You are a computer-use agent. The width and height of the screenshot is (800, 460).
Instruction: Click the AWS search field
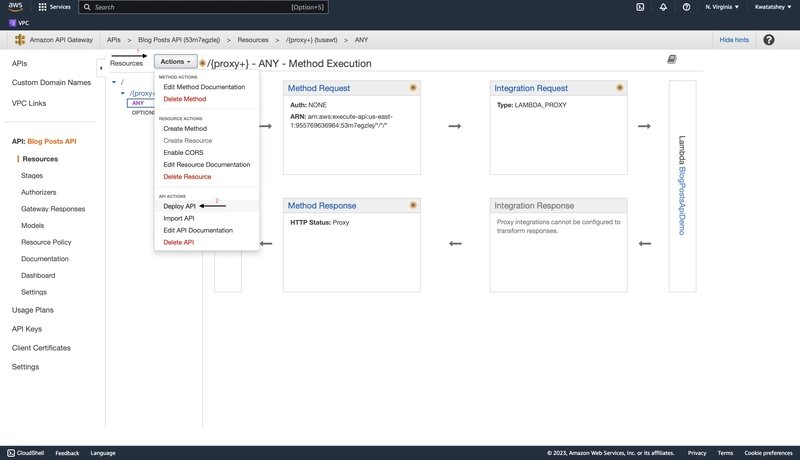(203, 7)
